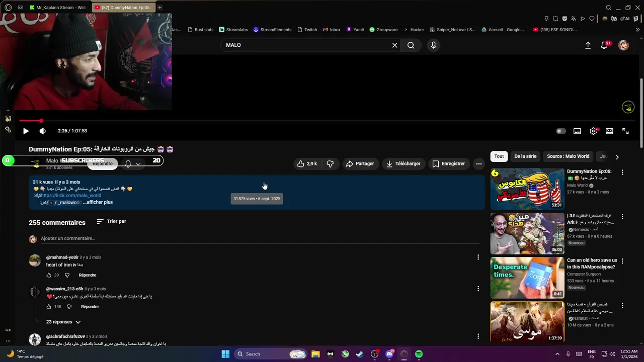The width and height of the screenshot is (644, 362).
Task: Click the Enregistrer save button
Action: [x=449, y=164]
